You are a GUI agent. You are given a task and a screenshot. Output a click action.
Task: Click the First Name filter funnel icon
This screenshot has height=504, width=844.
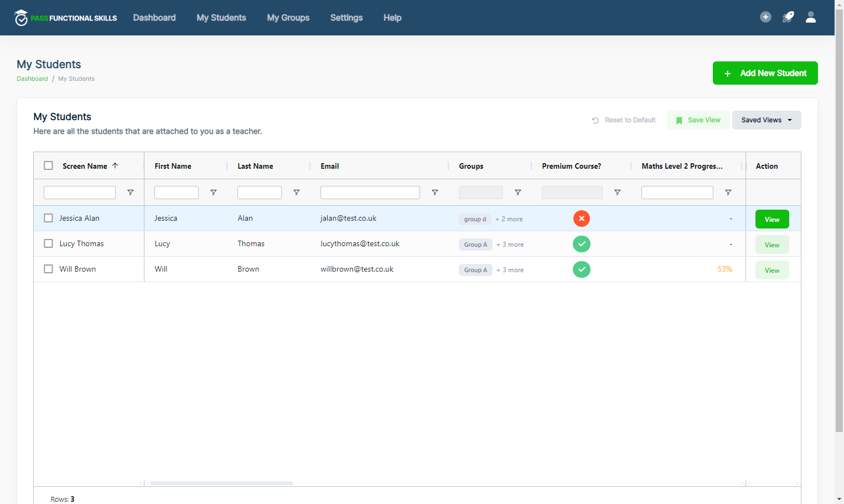click(214, 193)
